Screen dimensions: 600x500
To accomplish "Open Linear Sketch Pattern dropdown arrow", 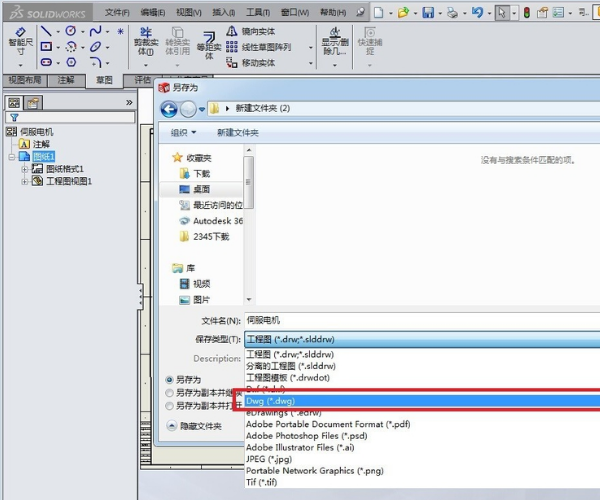I will [311, 47].
